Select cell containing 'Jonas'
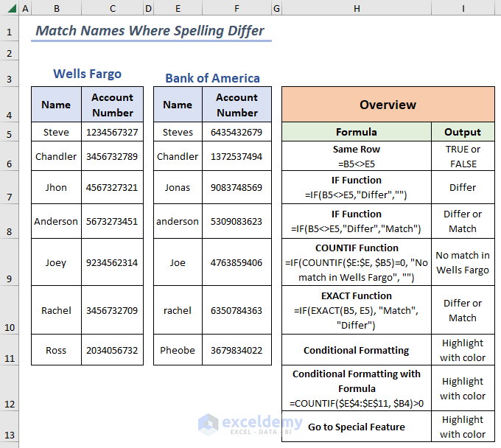Viewport: 501px width, 448px height. (x=178, y=187)
